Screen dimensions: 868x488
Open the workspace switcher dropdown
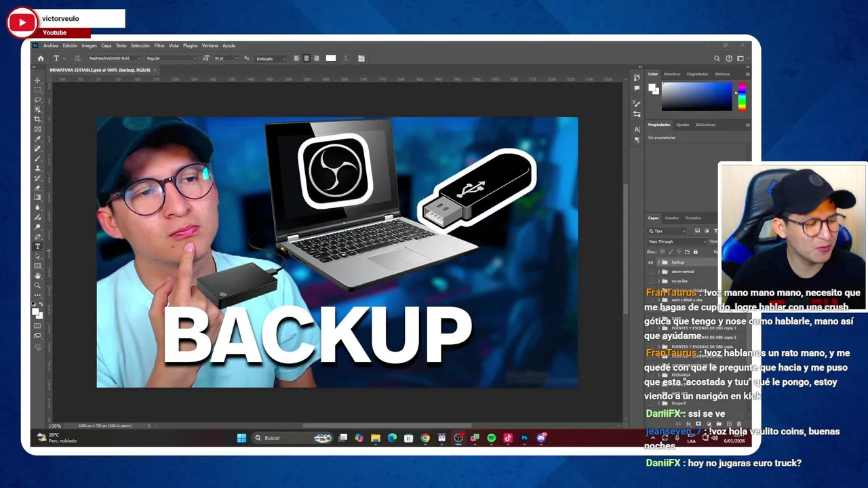743,58
